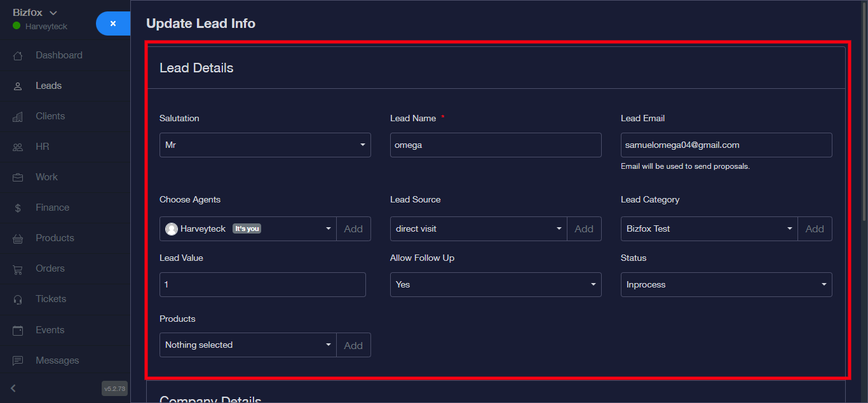Expand the Allow Follow Up dropdown
This screenshot has height=403, width=868.
point(495,284)
